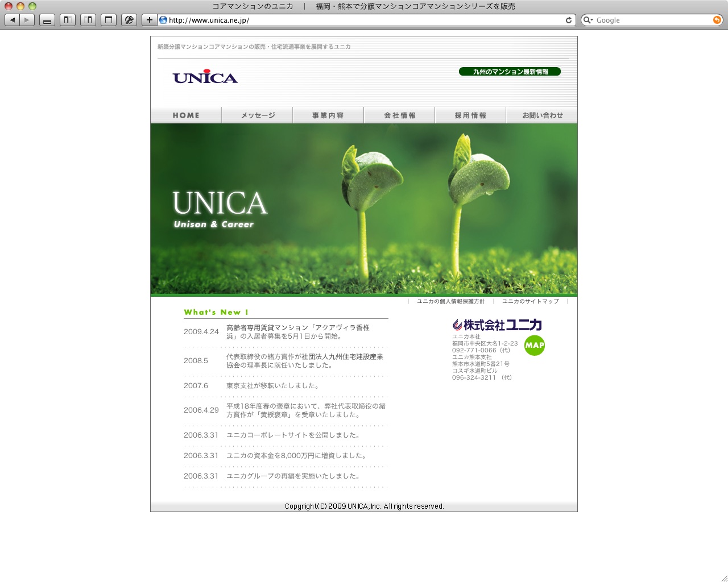Click the browser Forward arrow button
Screen dimensions: 728x582
point(27,20)
